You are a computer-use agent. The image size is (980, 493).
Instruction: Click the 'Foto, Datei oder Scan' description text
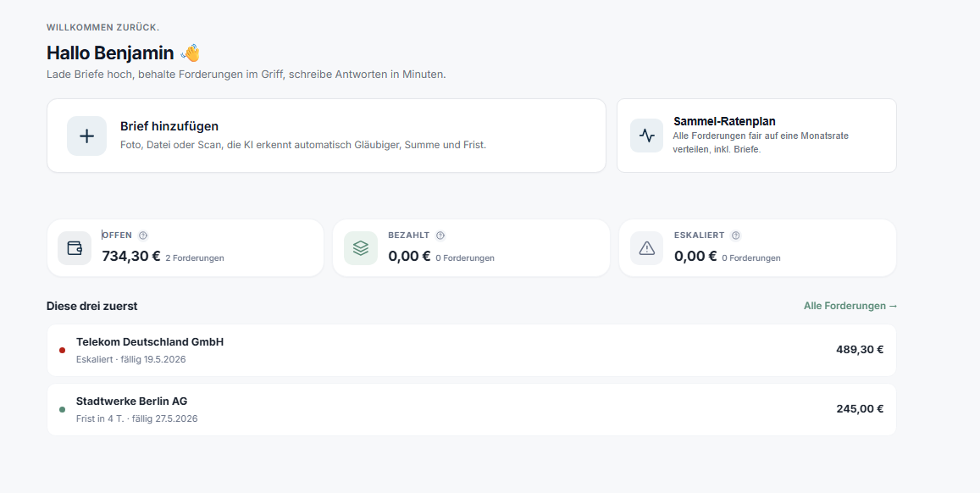click(x=303, y=145)
